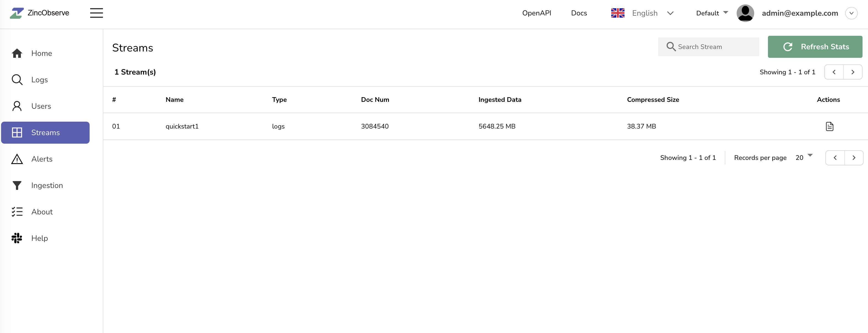Expand the admin account chevron menu

851,13
